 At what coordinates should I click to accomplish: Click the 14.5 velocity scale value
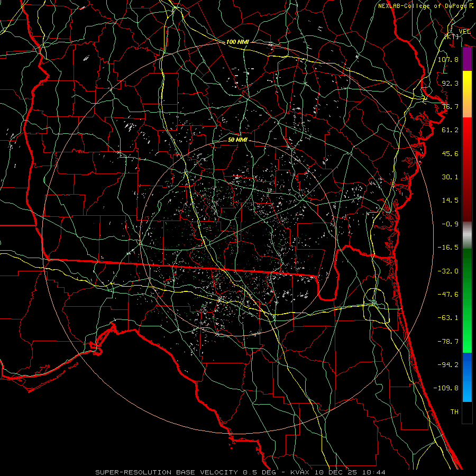(x=450, y=200)
